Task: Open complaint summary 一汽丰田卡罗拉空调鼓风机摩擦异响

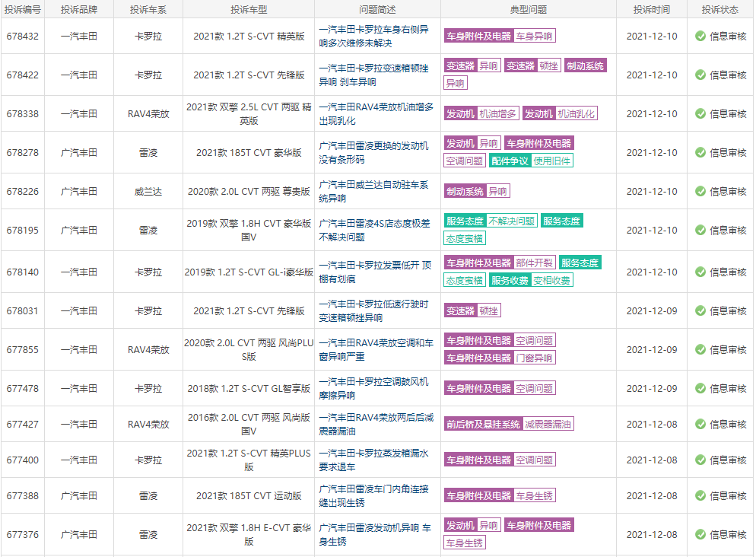Action: (x=373, y=388)
